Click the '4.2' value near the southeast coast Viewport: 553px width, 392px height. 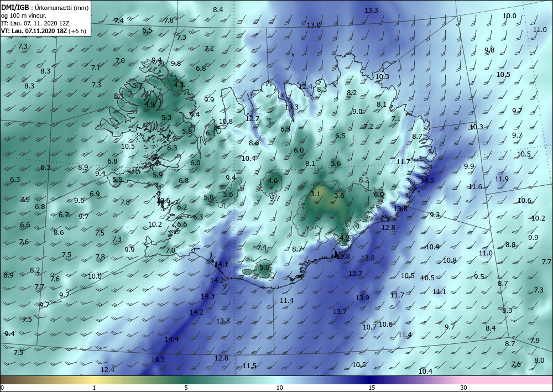[x=345, y=238]
